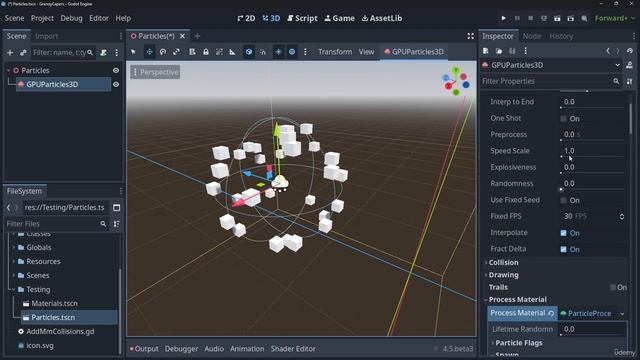Toggle use local space cube icon
Image resolution: width=640 pixels, height=360 pixels.
(x=249, y=52)
